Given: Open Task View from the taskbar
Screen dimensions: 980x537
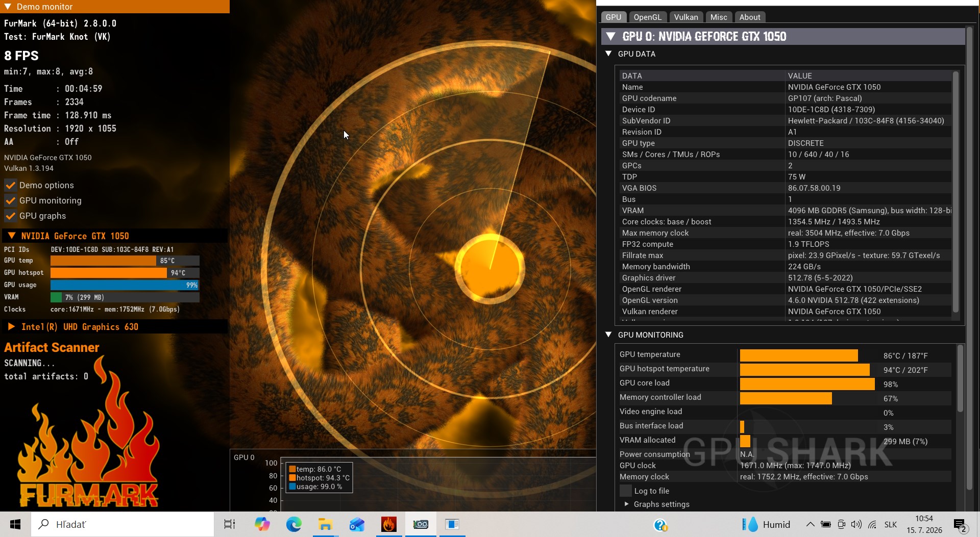Looking at the screenshot, I should click(230, 524).
